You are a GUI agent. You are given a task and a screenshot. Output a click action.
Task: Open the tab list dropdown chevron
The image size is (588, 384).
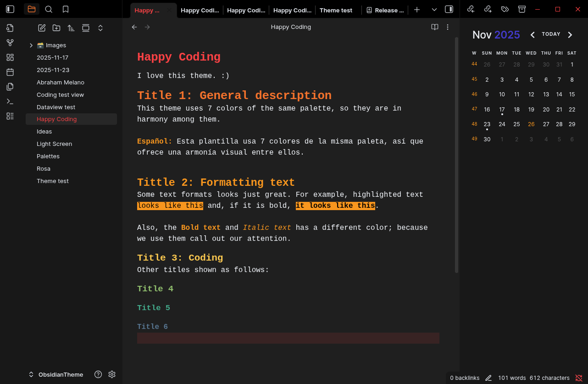click(x=434, y=10)
